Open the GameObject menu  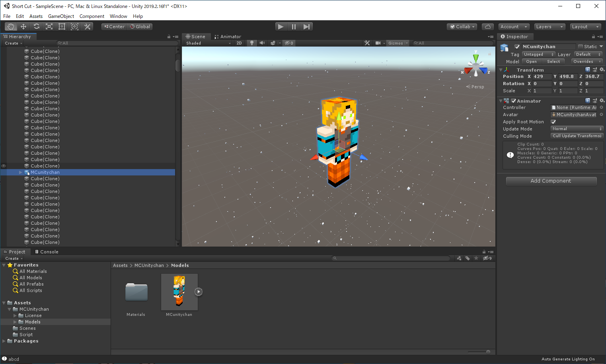61,16
